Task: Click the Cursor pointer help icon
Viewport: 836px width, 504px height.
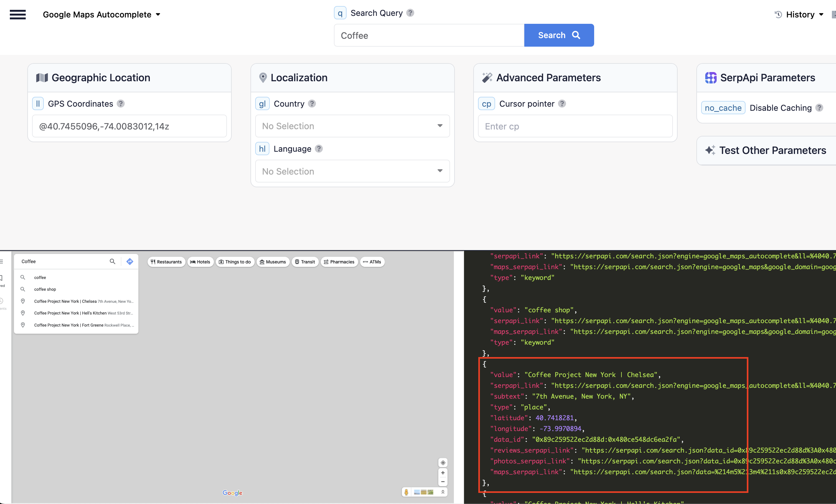Action: coord(562,104)
